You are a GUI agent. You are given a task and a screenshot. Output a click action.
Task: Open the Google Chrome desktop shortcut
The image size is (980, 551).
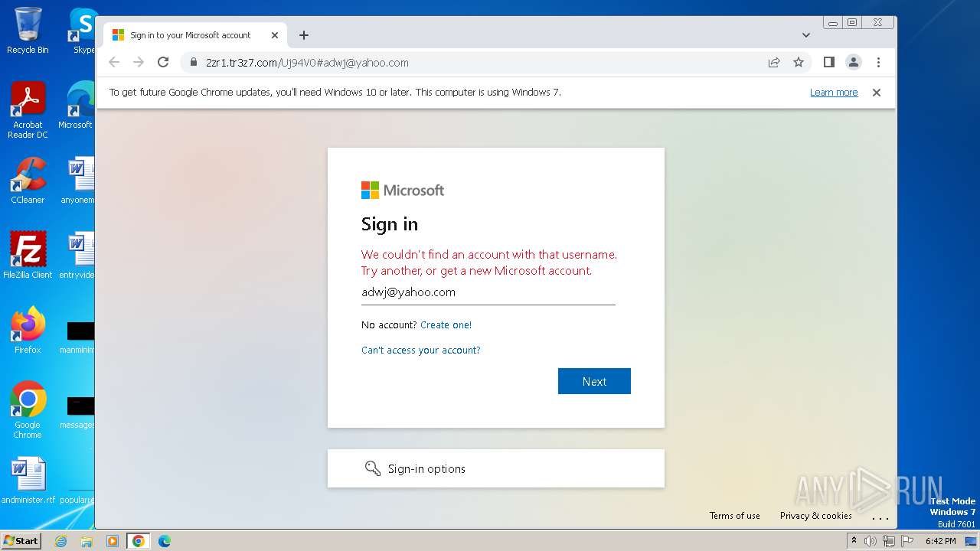click(x=28, y=410)
